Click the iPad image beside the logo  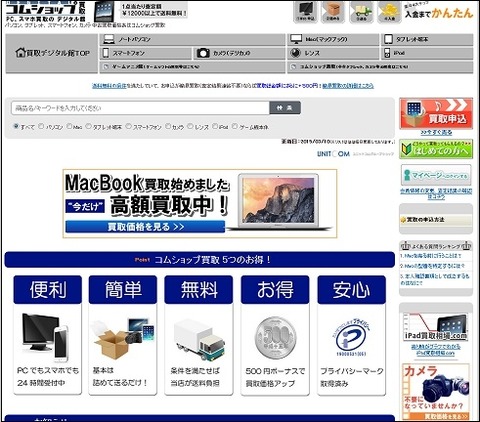point(104,12)
